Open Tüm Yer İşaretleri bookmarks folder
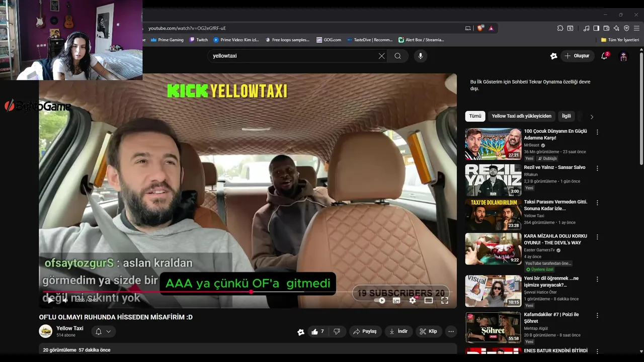The image size is (644, 362). (x=620, y=40)
